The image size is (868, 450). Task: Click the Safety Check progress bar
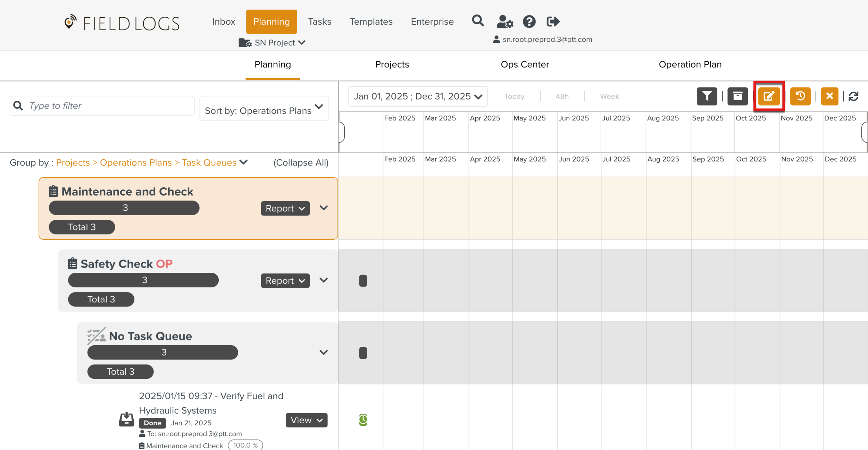[143, 280]
